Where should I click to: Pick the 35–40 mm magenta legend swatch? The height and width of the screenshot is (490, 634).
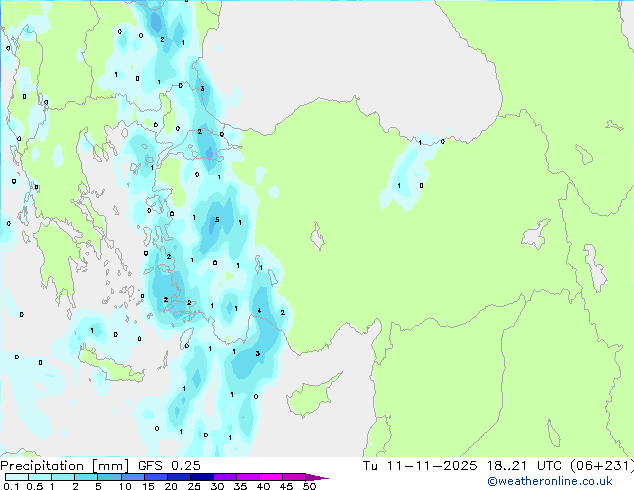(x=248, y=477)
